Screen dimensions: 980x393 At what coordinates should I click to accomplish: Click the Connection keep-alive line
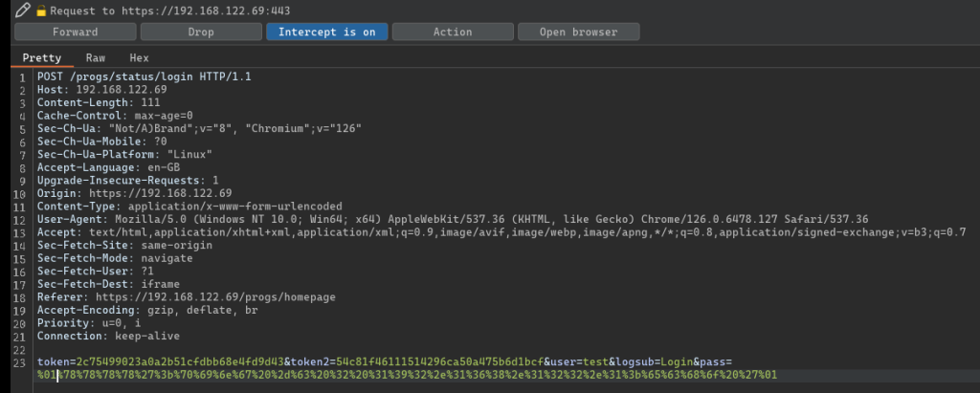point(109,337)
